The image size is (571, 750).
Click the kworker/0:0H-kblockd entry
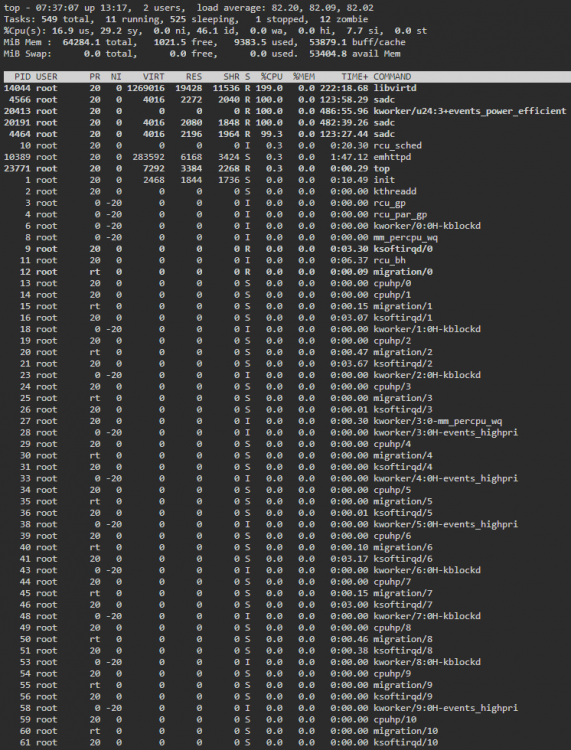pyautogui.click(x=427, y=226)
